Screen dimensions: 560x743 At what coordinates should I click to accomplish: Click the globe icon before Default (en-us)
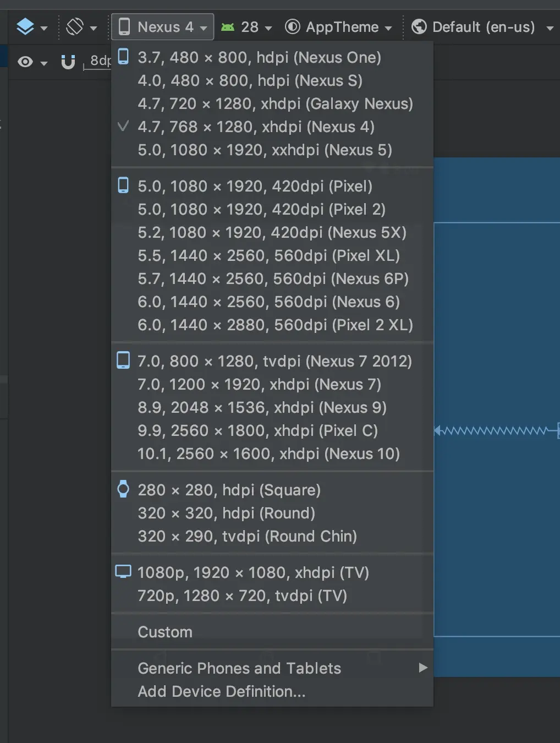[x=419, y=26]
